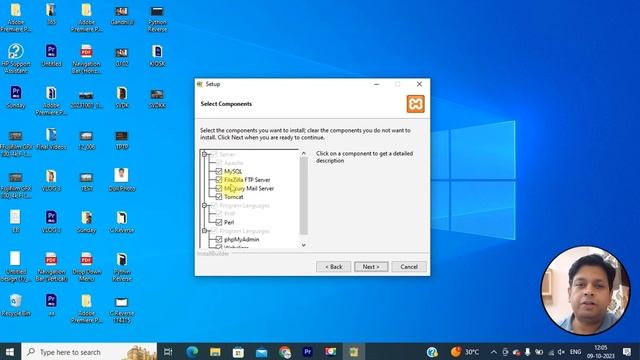Show hidden system tray icons
Screen dimensions: 640x360
pos(493,352)
